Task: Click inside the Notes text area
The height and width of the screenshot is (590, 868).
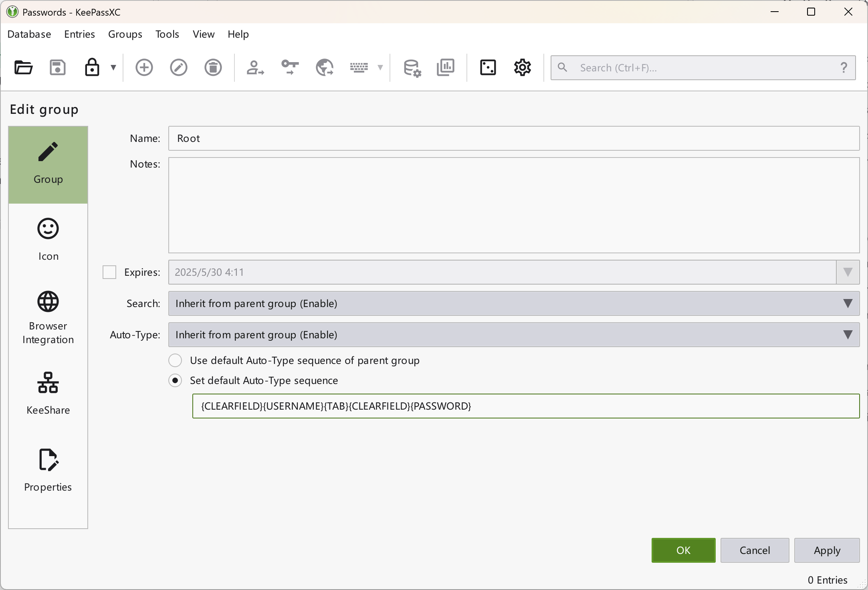Action: (x=514, y=205)
